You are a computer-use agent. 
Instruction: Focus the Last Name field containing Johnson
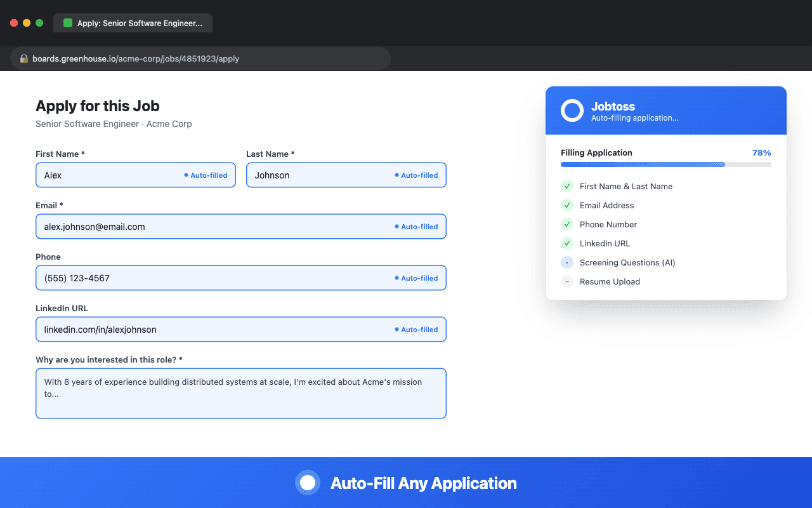point(346,175)
